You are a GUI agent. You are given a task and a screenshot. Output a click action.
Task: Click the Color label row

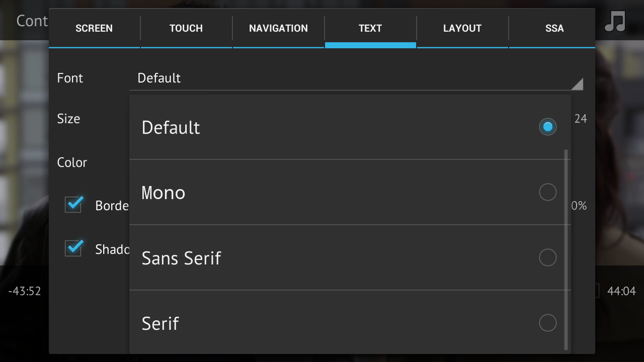pyautogui.click(x=72, y=162)
